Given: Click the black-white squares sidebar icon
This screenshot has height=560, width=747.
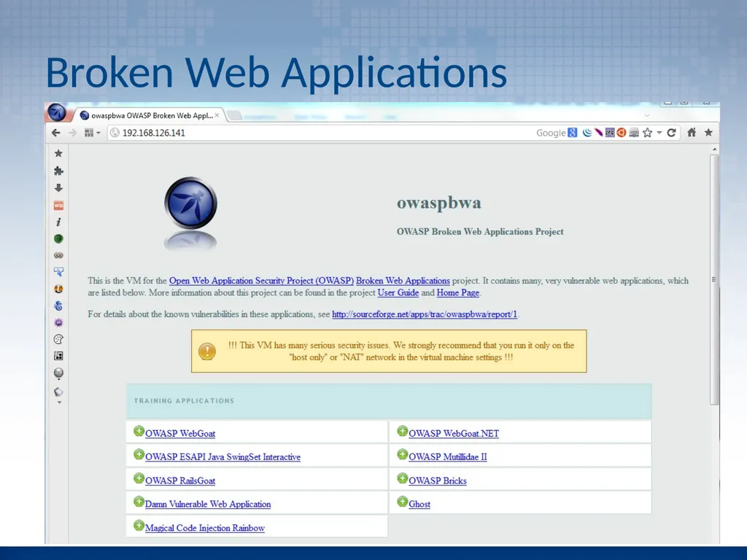Looking at the screenshot, I should coord(58,356).
